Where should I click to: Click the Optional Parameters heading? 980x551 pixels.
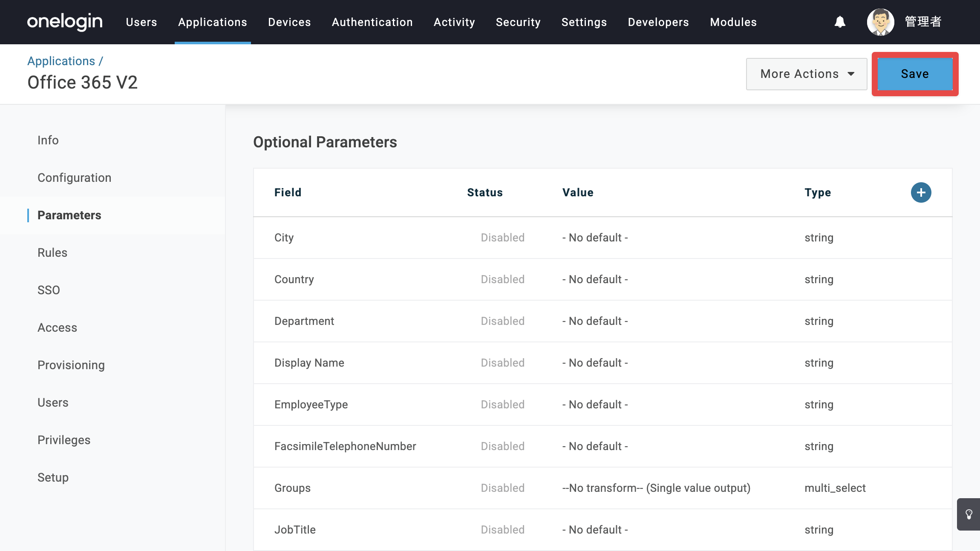(x=325, y=142)
